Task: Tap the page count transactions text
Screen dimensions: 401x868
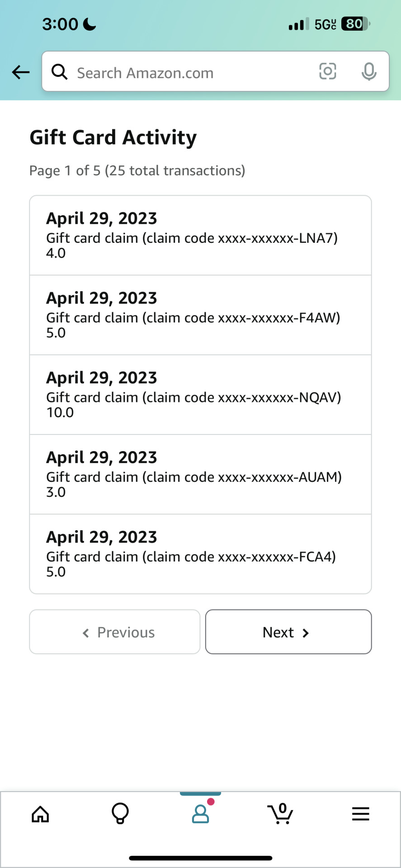Action: coord(137,171)
